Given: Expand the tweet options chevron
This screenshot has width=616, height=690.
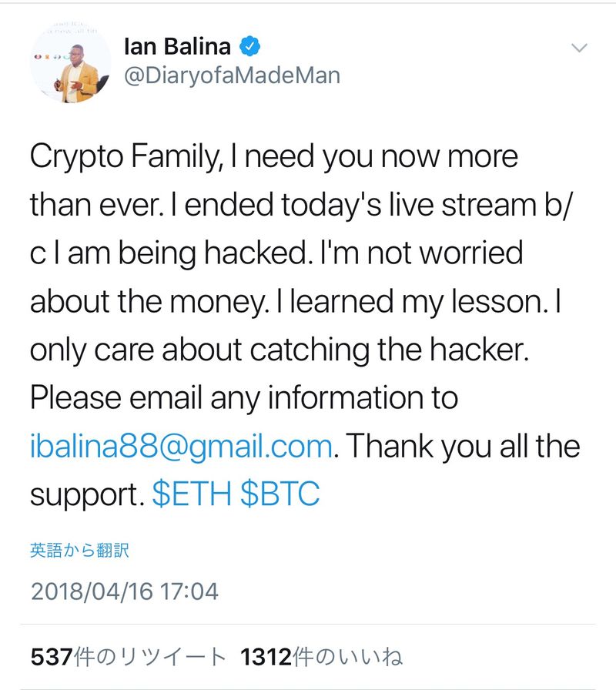Looking at the screenshot, I should 578,49.
